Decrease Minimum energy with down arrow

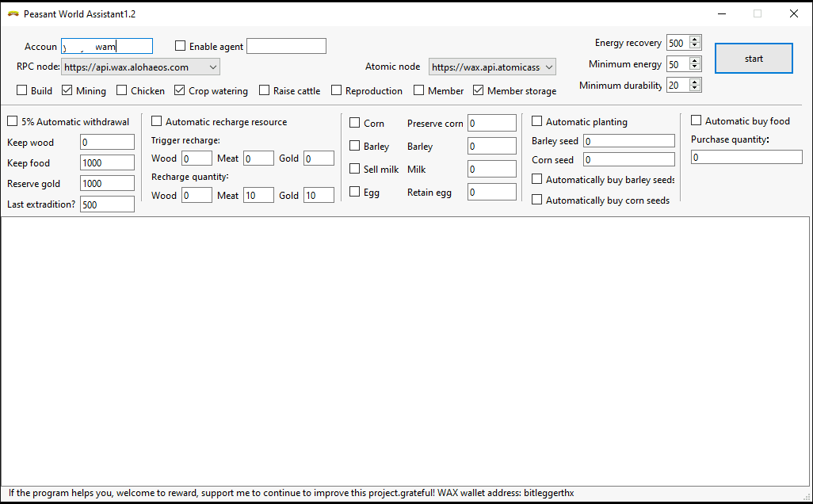pos(695,67)
